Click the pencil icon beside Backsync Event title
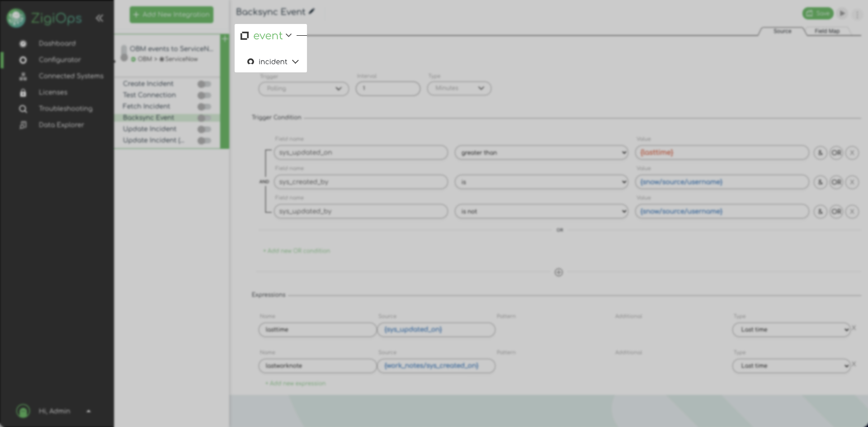868x427 pixels. 312,11
